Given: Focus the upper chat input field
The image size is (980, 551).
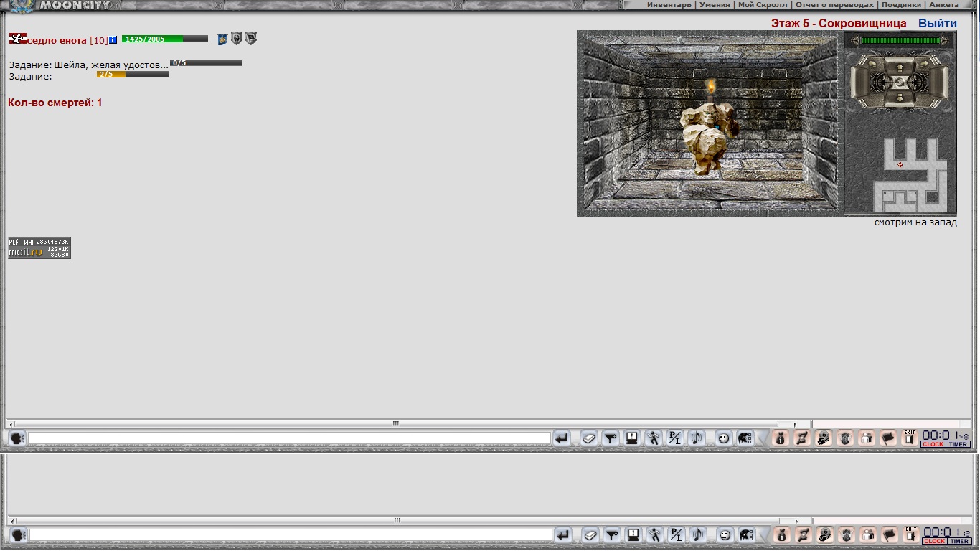Looking at the screenshot, I should tap(289, 438).
